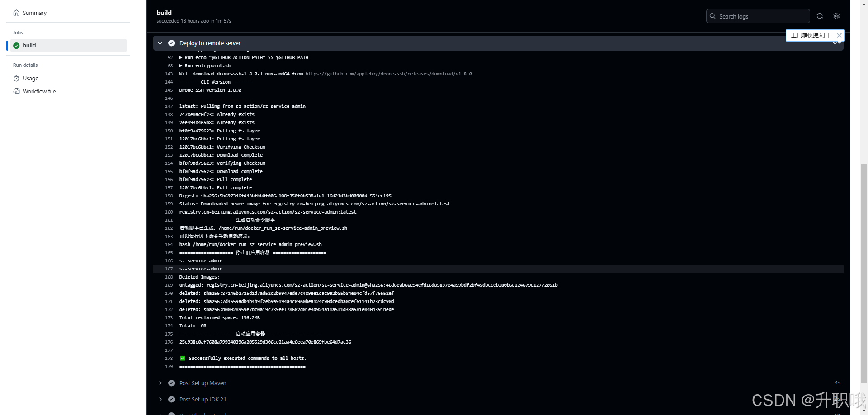
Task: Click the page vertical scrollbar
Action: pyautogui.click(x=864, y=273)
